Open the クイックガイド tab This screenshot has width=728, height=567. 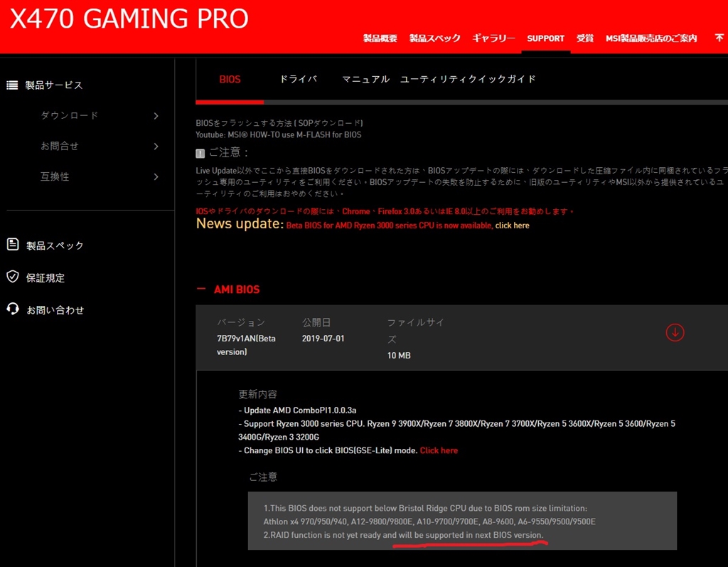point(502,79)
